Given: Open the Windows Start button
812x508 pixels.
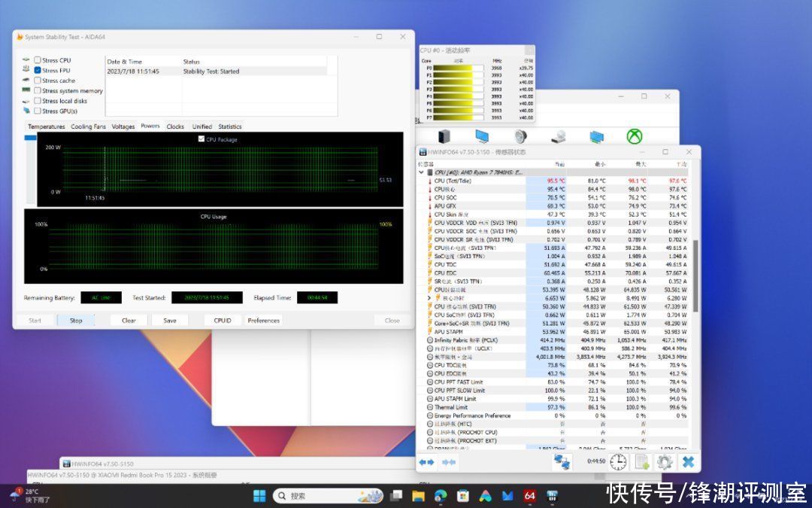Looking at the screenshot, I should pos(259,495).
